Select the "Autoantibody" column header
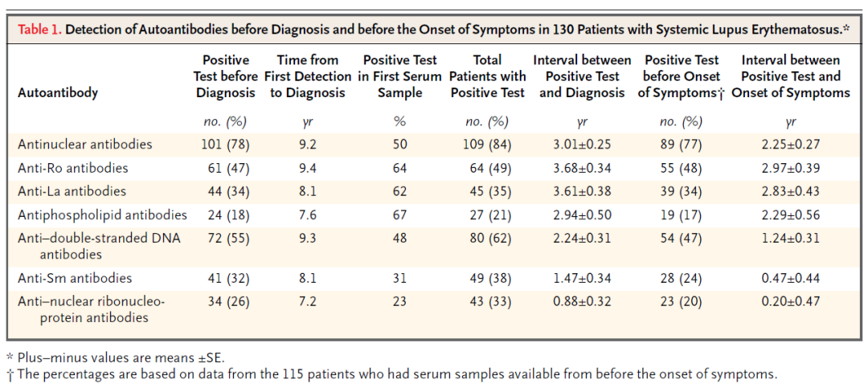Viewport: 868px width, 384px height. click(58, 92)
